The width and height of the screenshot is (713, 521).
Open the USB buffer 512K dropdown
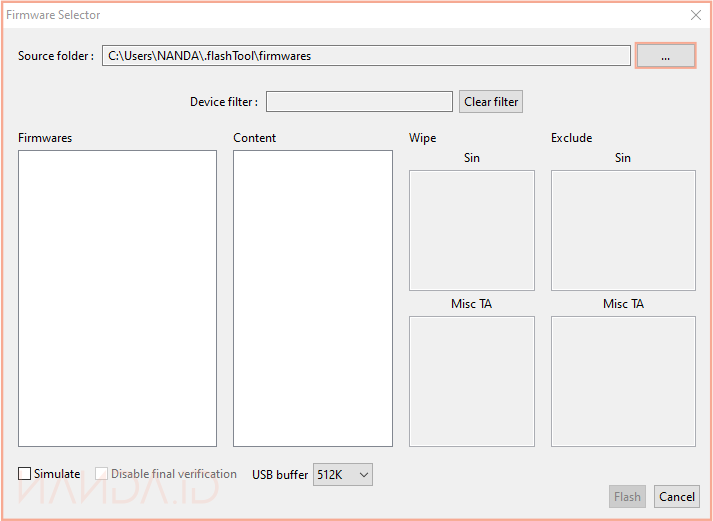pos(343,474)
